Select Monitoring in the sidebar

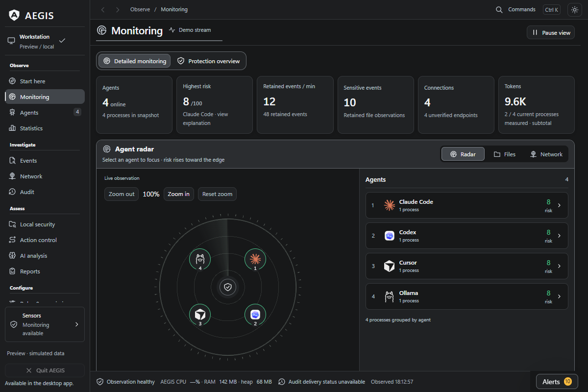click(x=45, y=97)
